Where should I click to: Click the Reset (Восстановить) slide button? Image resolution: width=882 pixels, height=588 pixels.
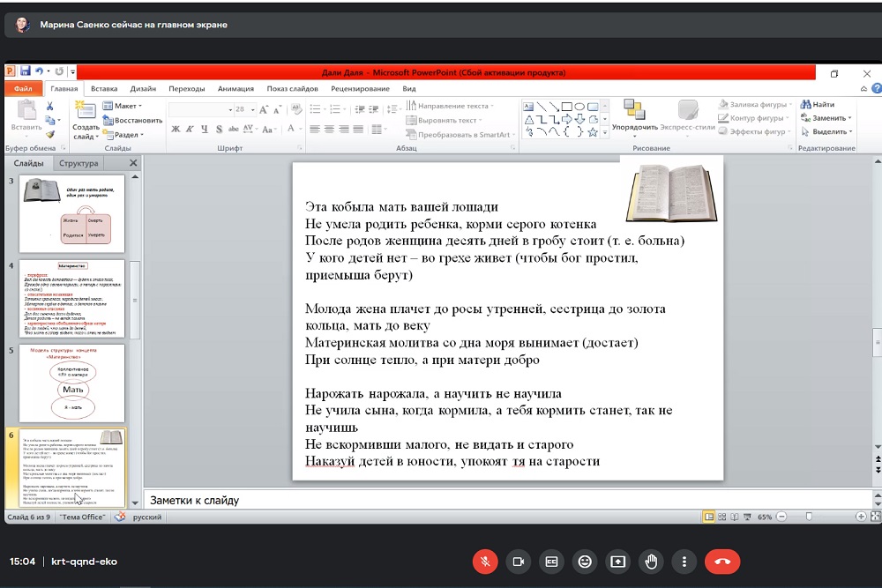[132, 120]
